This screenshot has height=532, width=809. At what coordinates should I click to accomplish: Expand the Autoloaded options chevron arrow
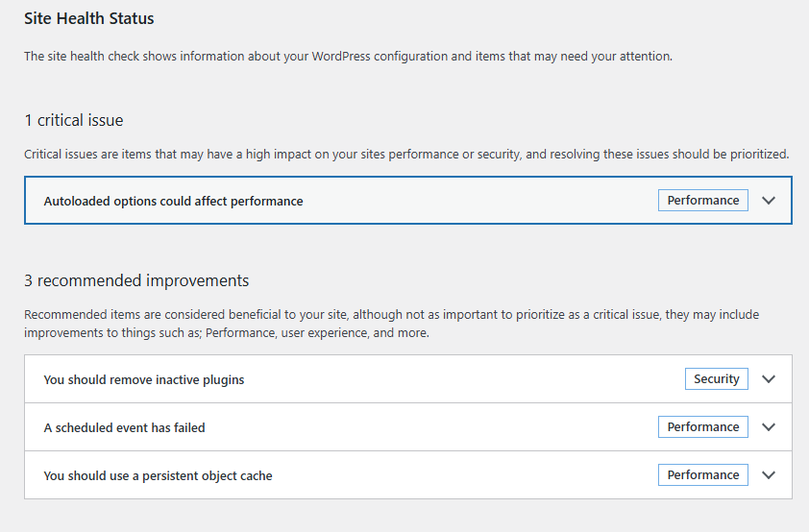pyautogui.click(x=768, y=201)
